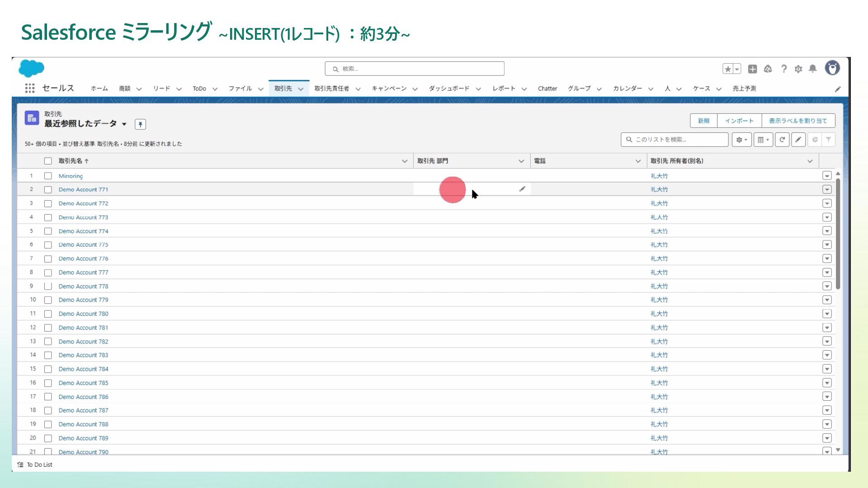868x488 pixels.
Task: Check the Demo Account 771 row checkbox
Action: [48, 190]
